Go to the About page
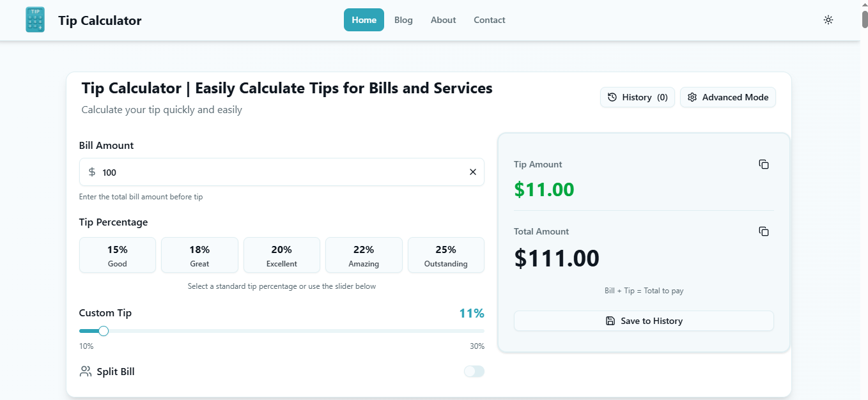 point(443,20)
